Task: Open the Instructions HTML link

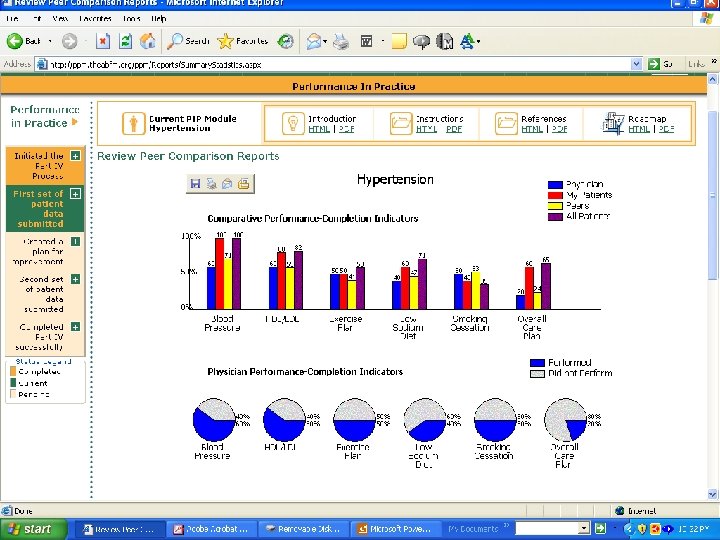Action: click(x=427, y=129)
